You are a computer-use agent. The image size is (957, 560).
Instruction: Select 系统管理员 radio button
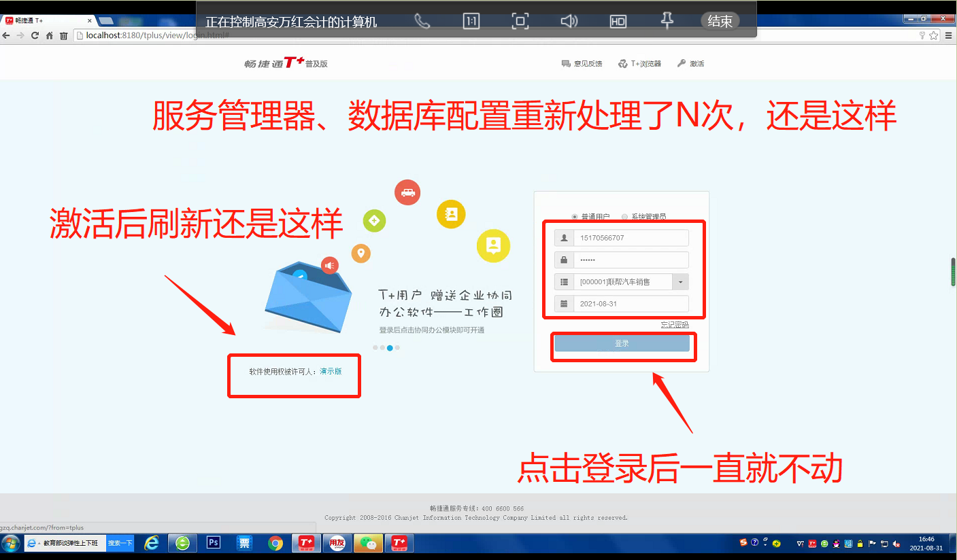(624, 217)
